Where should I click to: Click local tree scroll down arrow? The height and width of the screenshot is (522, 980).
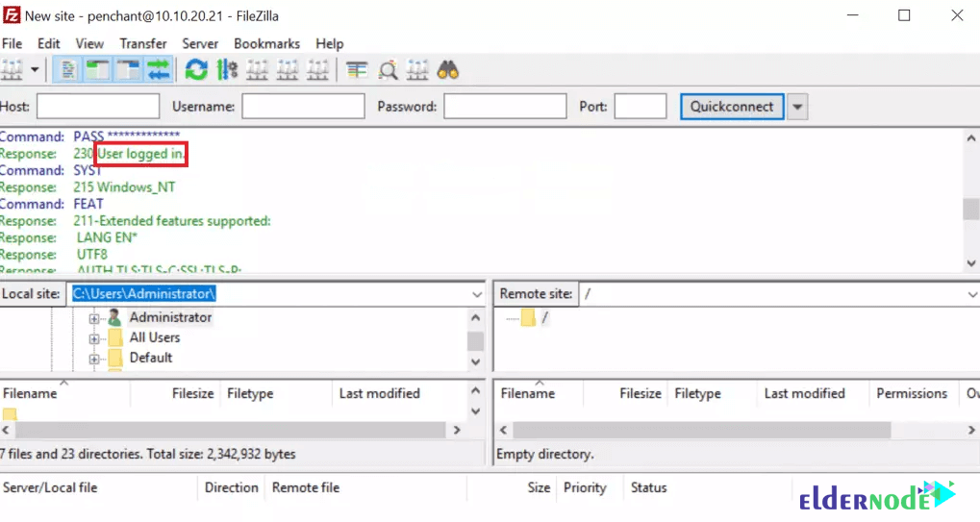click(x=476, y=361)
